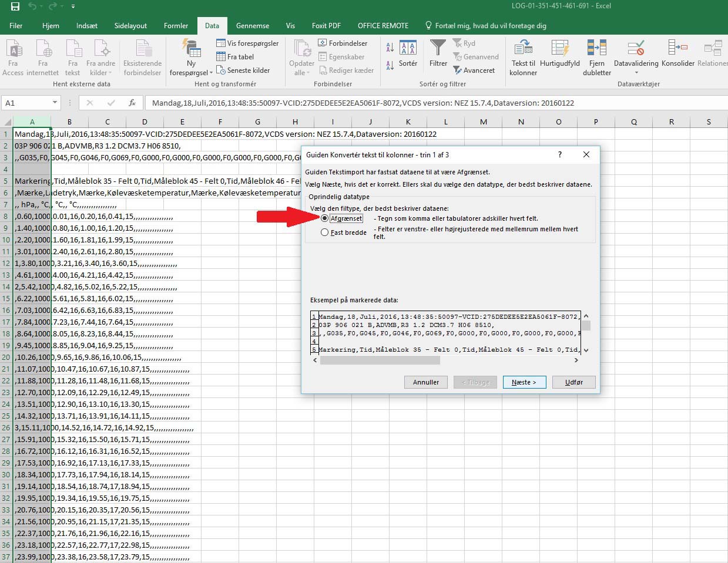This screenshot has width=728, height=563.
Task: Open the Indsæt ribbon tab
Action: click(86, 26)
